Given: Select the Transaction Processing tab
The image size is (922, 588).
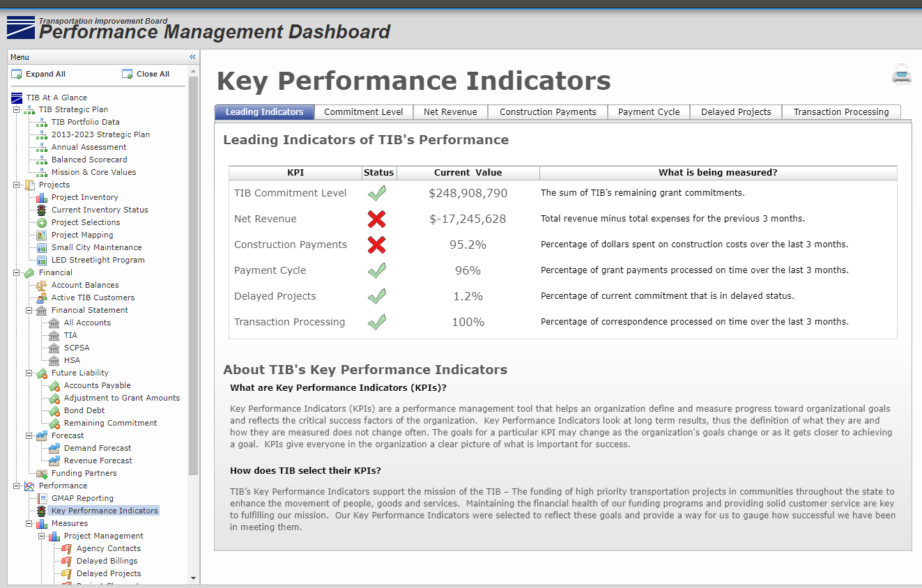Looking at the screenshot, I should (841, 111).
